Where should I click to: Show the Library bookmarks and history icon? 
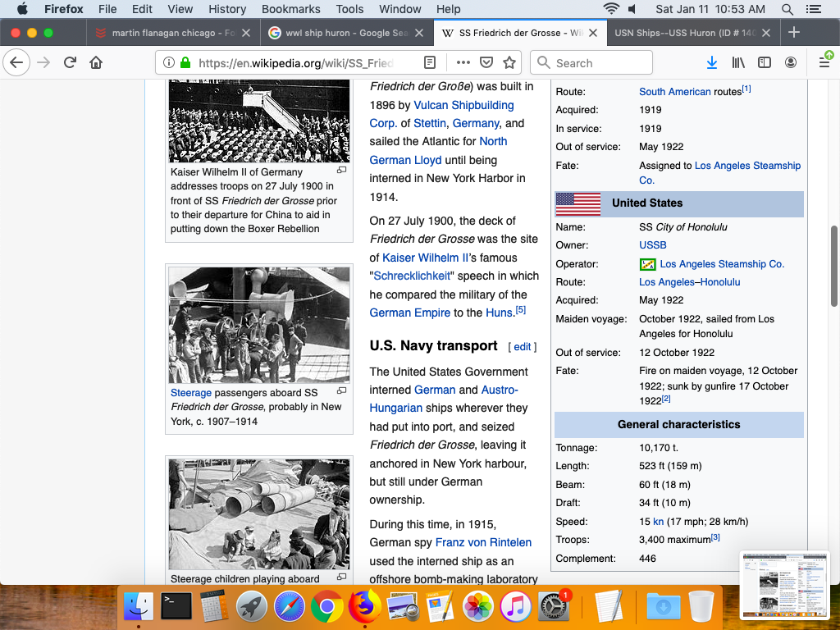point(738,62)
